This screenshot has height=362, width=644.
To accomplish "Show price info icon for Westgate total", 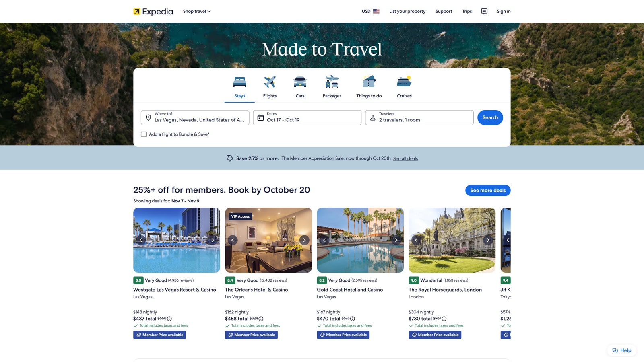I will pyautogui.click(x=169, y=319).
